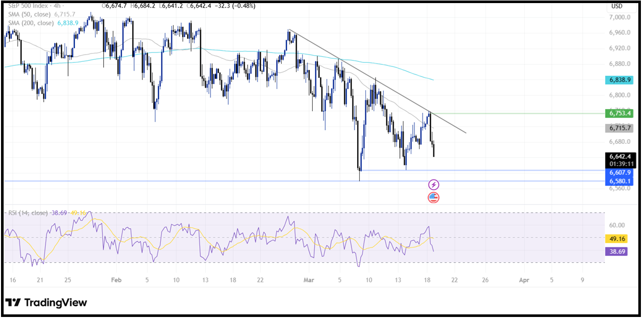Click the RSI (14, close) indicator label
Screen dimensions: 644x318
pyautogui.click(x=28, y=211)
